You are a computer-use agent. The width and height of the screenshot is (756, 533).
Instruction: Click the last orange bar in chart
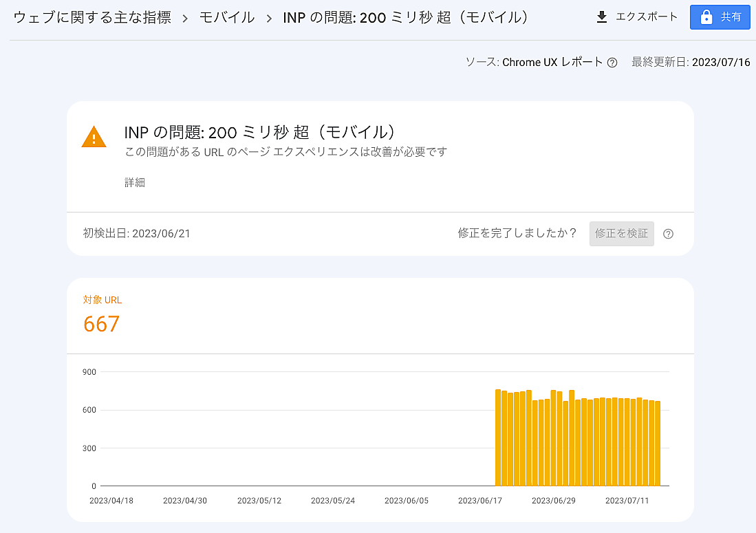tap(658, 444)
